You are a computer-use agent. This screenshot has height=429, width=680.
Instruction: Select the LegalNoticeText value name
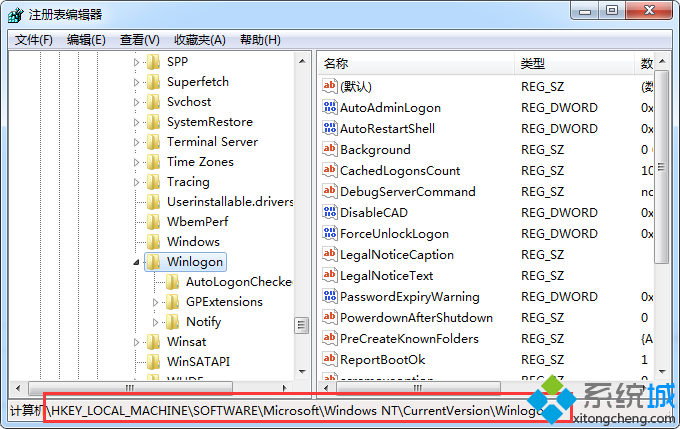(386, 275)
